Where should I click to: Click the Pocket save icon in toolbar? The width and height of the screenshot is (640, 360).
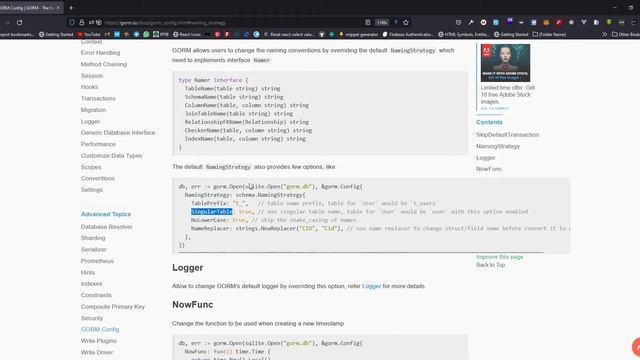[458, 22]
